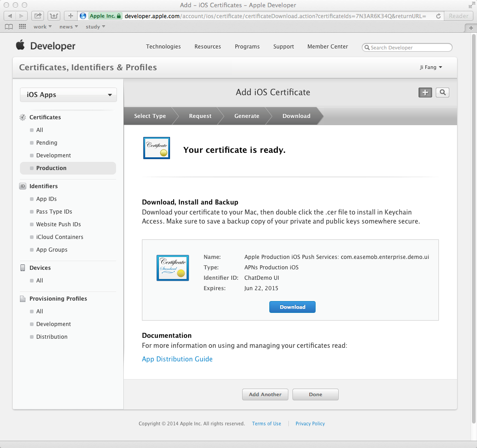Screen dimensions: 477x448
Task: Click the Identifiers ID icon
Action: (x=23, y=186)
